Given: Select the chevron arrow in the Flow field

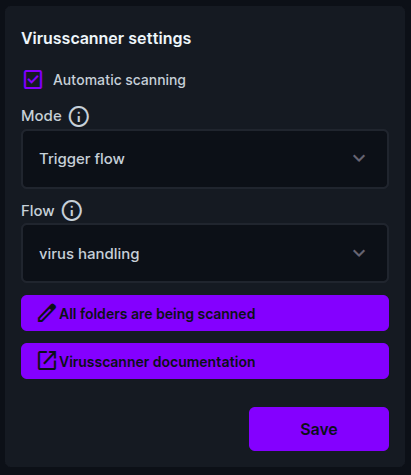Looking at the screenshot, I should 359,253.
